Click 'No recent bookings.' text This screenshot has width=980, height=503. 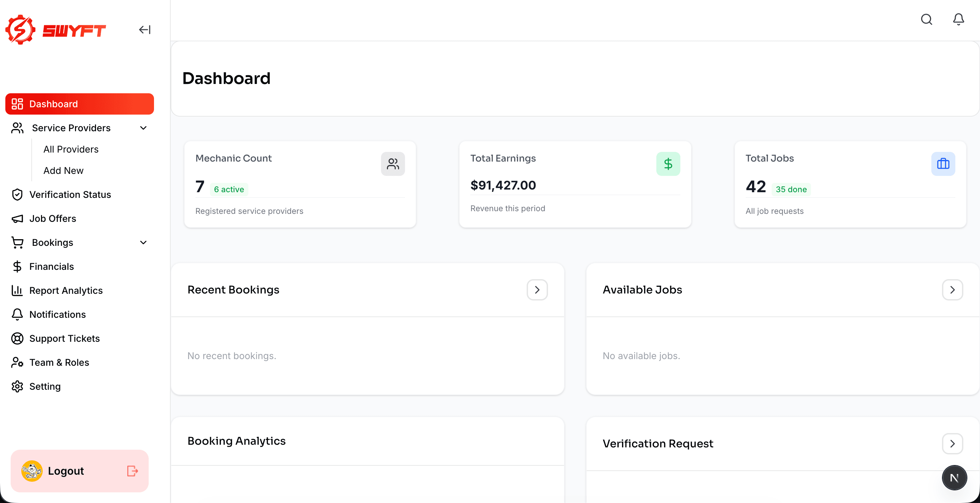(x=232, y=355)
